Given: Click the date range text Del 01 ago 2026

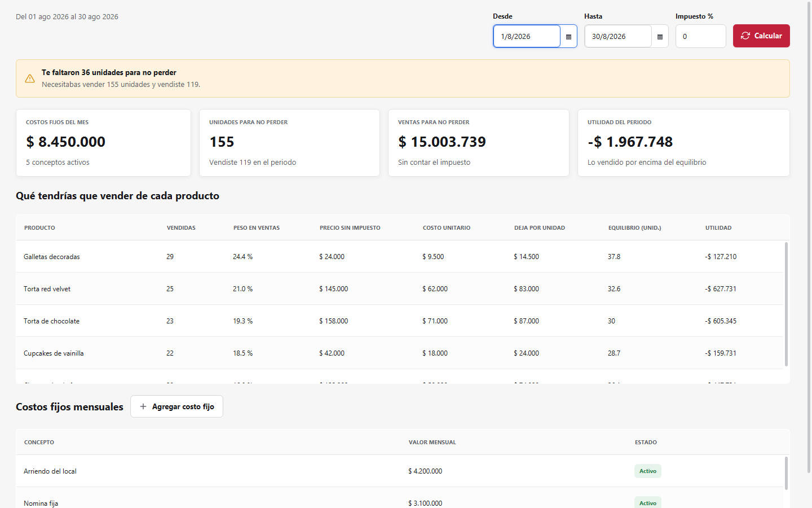Looking at the screenshot, I should click(x=67, y=17).
